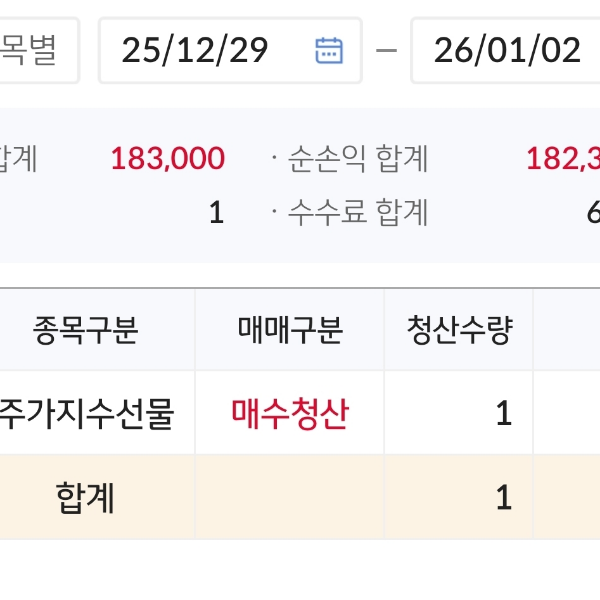Select the 주가지수선물 row cell
The width and height of the screenshot is (600, 600).
87,413
